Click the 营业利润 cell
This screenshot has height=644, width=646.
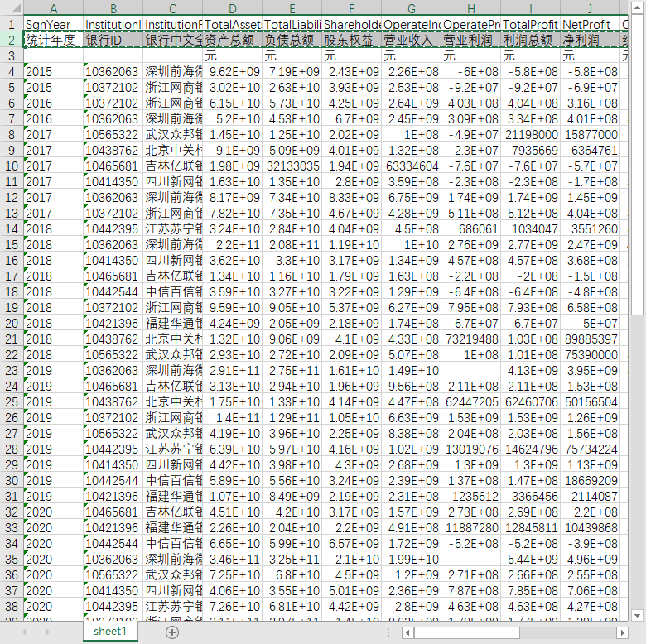click(471, 40)
